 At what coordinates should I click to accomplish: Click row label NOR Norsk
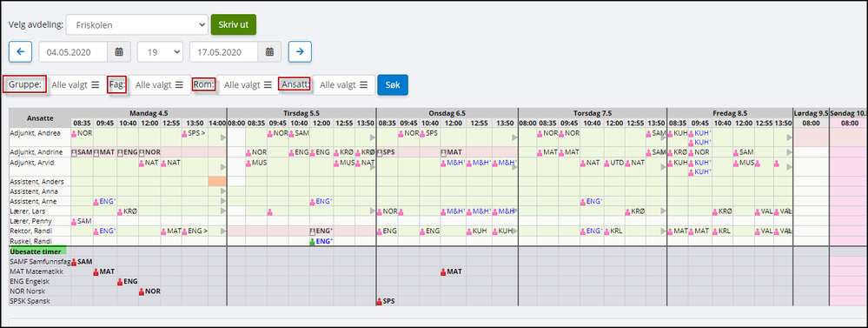(28, 291)
